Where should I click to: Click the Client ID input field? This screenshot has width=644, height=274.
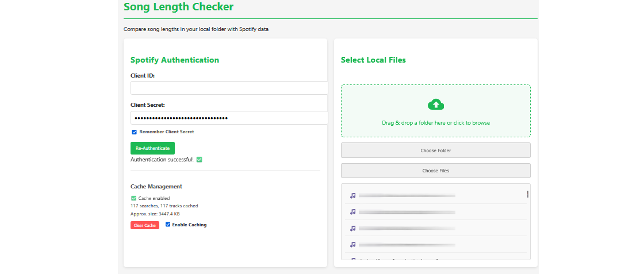click(x=229, y=88)
